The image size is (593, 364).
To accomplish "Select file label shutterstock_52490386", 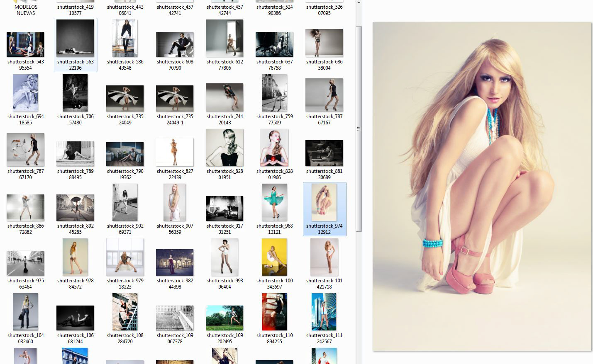I will coord(274,10).
